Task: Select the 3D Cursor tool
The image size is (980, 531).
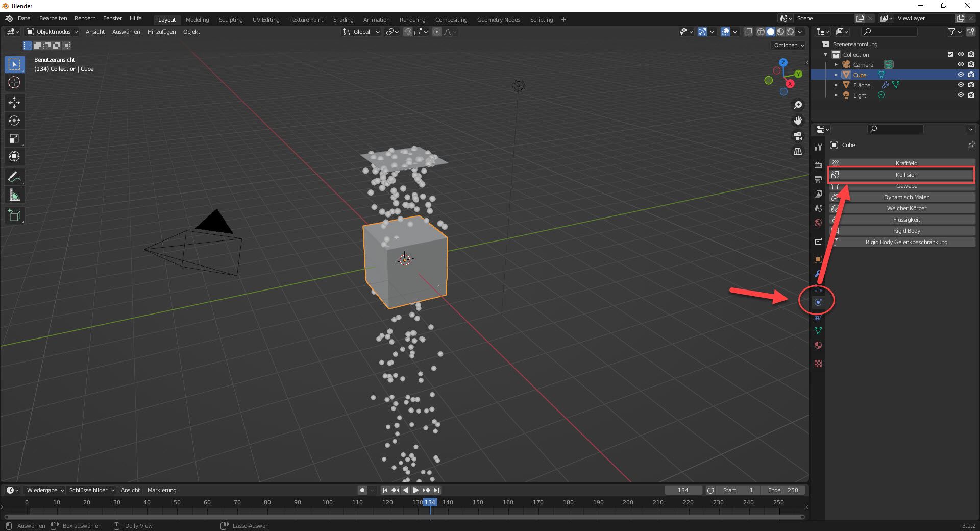Action: click(x=14, y=82)
